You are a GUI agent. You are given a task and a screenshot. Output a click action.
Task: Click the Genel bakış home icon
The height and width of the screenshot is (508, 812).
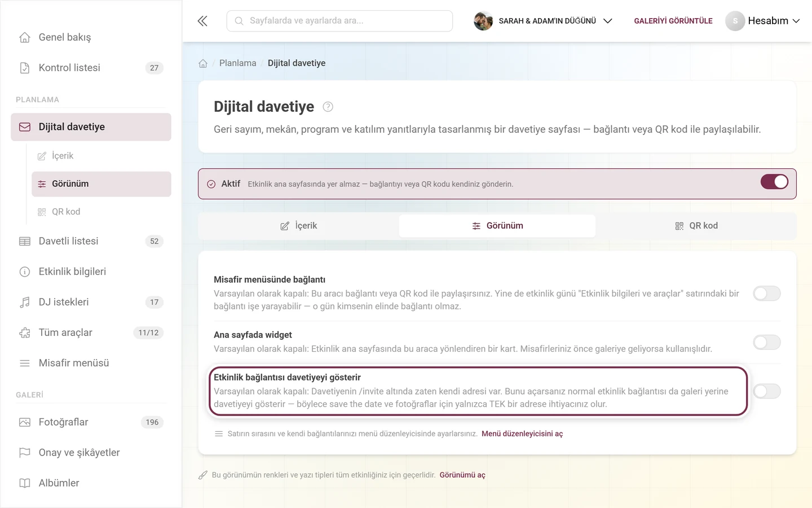click(x=25, y=37)
